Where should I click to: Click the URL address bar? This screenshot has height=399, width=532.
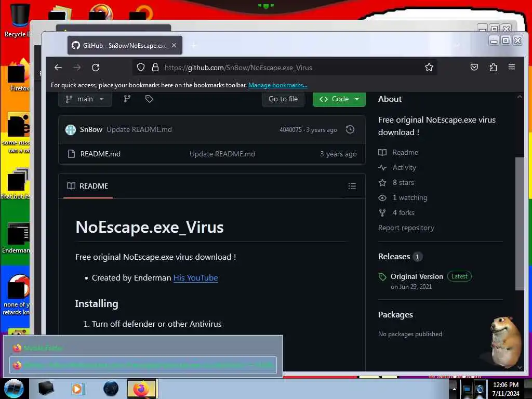pos(284,68)
